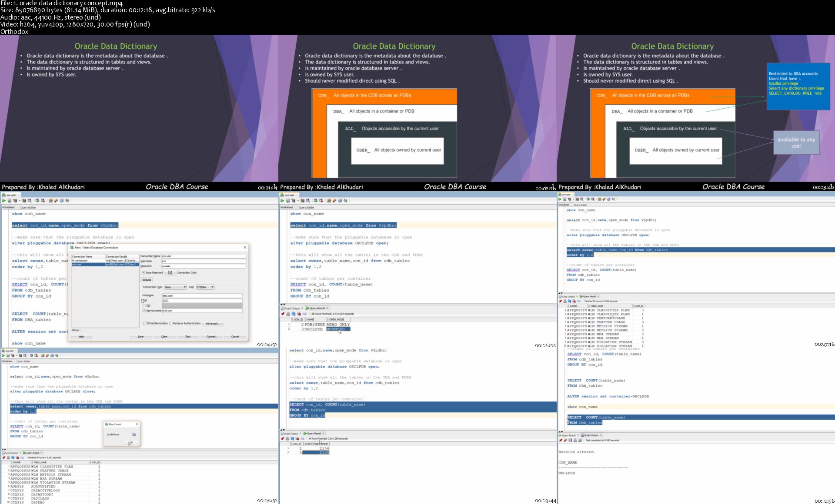Click the Test button in the connection dialog

(188, 336)
